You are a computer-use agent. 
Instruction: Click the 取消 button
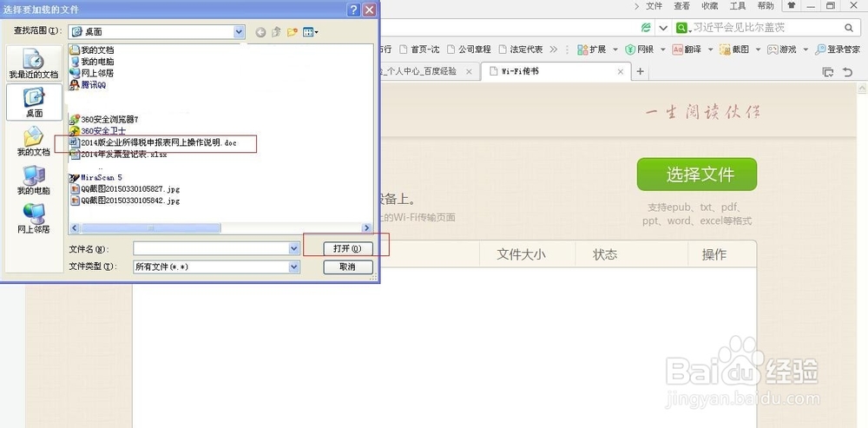point(348,267)
